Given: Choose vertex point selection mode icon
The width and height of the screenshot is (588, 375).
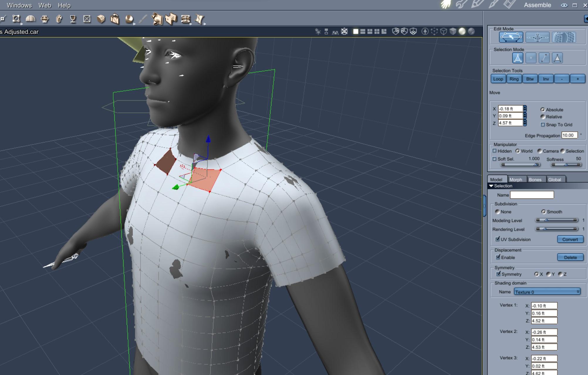Looking at the screenshot, I should [x=531, y=58].
